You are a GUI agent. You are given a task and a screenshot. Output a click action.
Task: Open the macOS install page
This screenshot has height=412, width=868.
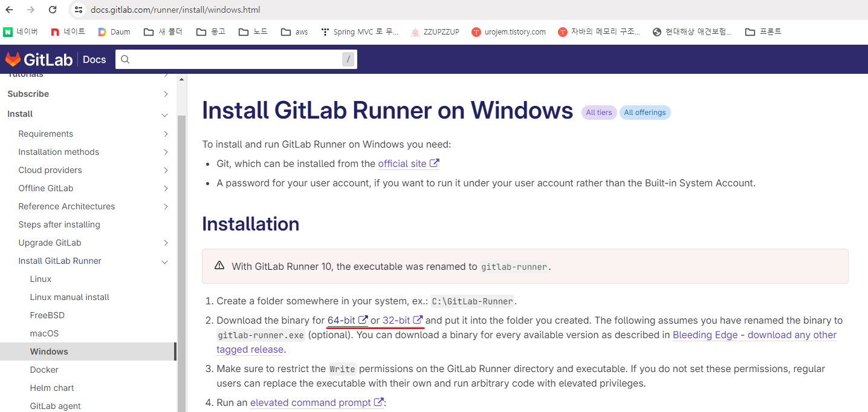(x=44, y=333)
